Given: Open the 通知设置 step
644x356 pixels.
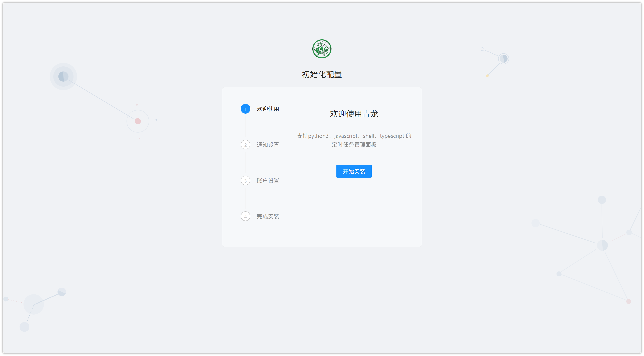Looking at the screenshot, I should point(268,145).
